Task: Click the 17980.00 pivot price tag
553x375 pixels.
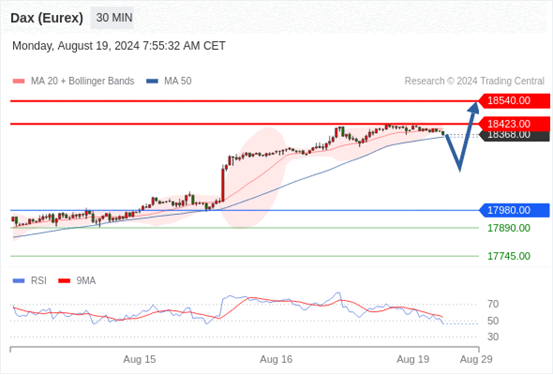Action: click(x=514, y=211)
